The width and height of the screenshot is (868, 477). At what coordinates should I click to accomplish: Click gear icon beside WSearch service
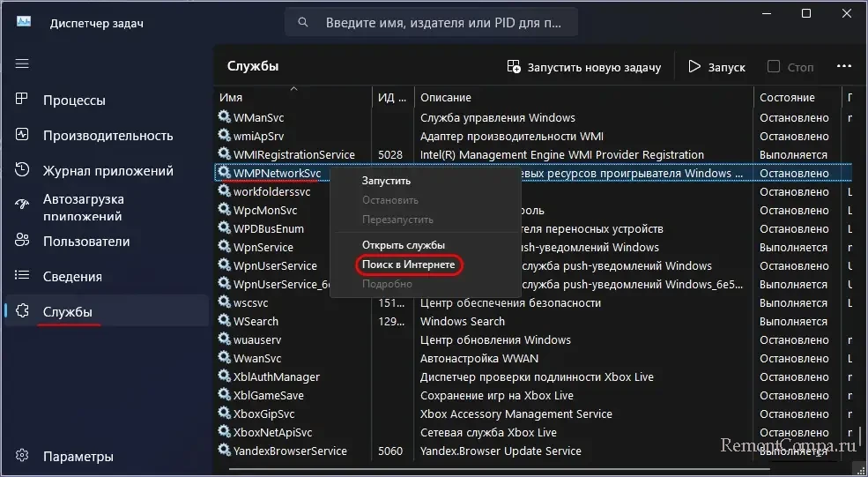(224, 322)
